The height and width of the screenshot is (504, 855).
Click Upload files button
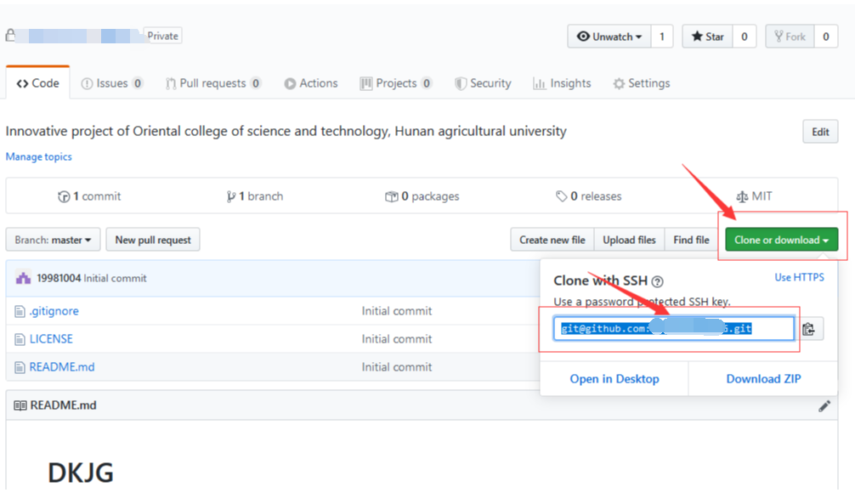(x=629, y=240)
